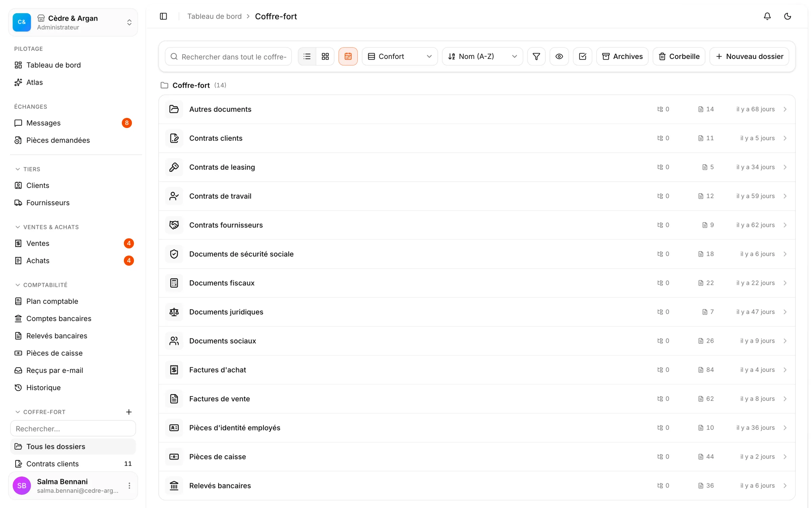Image resolution: width=812 pixels, height=508 pixels.
Task: Click Tableau de bord breadcrumb link
Action: 215,16
